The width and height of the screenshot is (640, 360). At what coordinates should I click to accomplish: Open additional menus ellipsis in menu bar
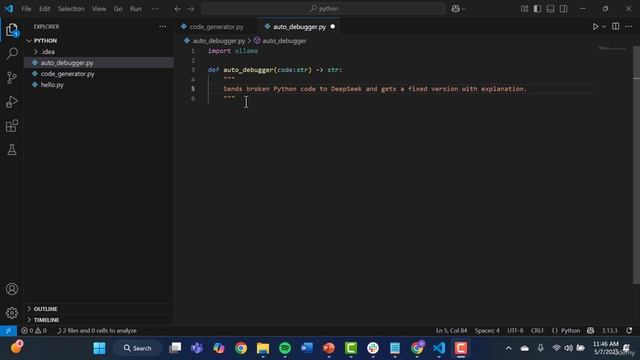(x=155, y=9)
